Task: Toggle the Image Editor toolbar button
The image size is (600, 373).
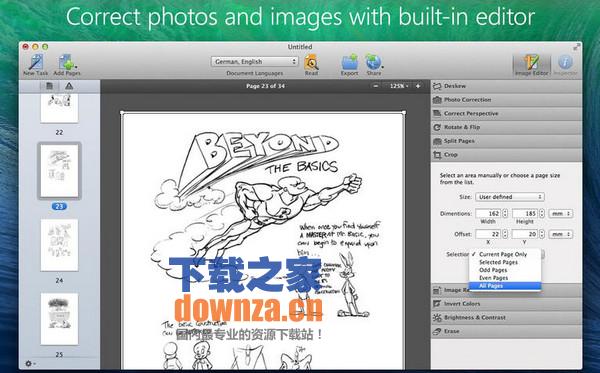Action: point(532,65)
